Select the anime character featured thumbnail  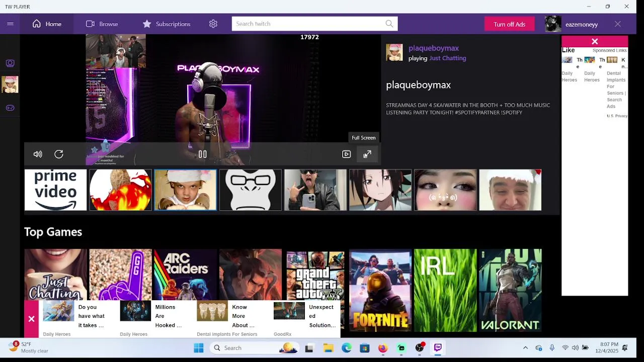pyautogui.click(x=380, y=190)
